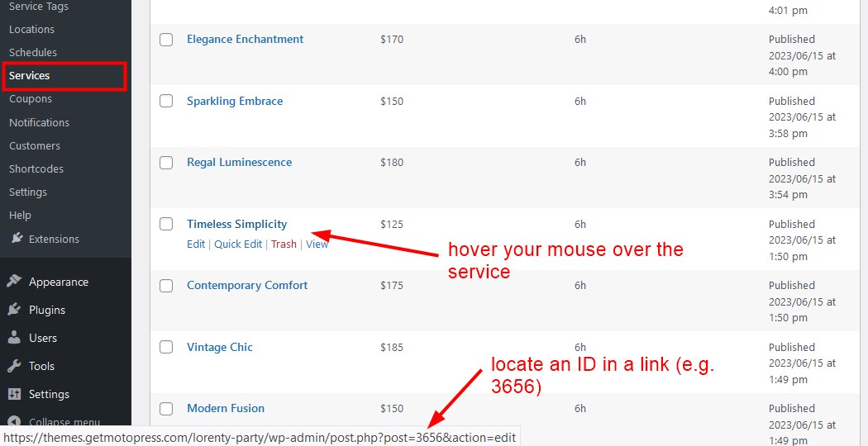Open the Shortcodes menu item
Screen dimensions: 868x446
click(36, 168)
